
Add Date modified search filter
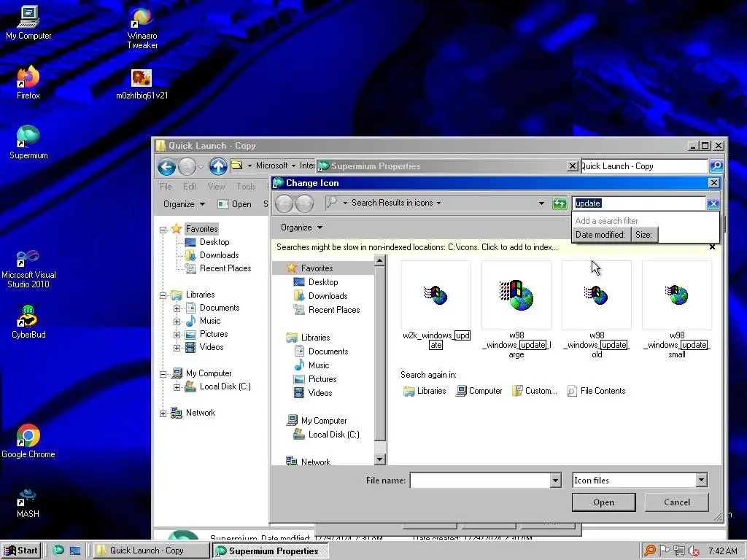coord(600,234)
